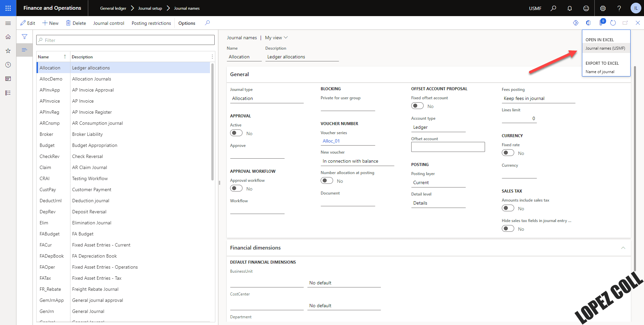
Task: Toggle Amounts include sales tax
Action: point(508,208)
